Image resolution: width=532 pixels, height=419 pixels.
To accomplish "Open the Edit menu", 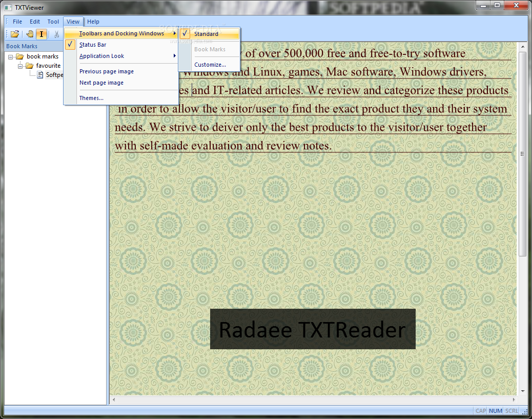I will (35, 22).
